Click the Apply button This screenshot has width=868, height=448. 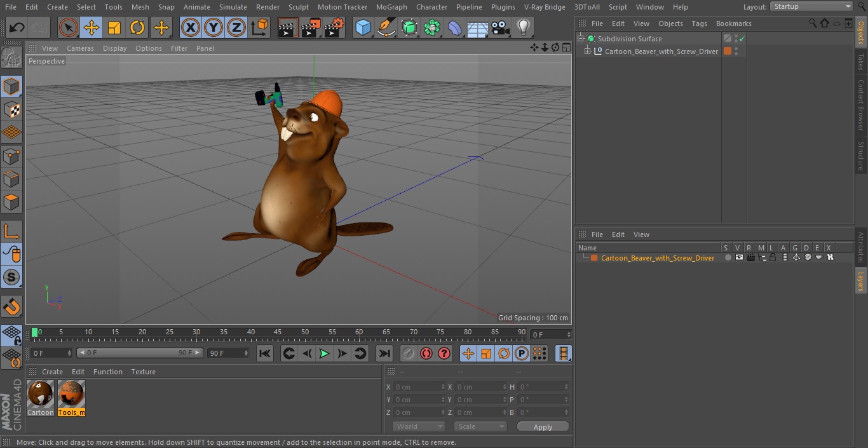tap(543, 426)
